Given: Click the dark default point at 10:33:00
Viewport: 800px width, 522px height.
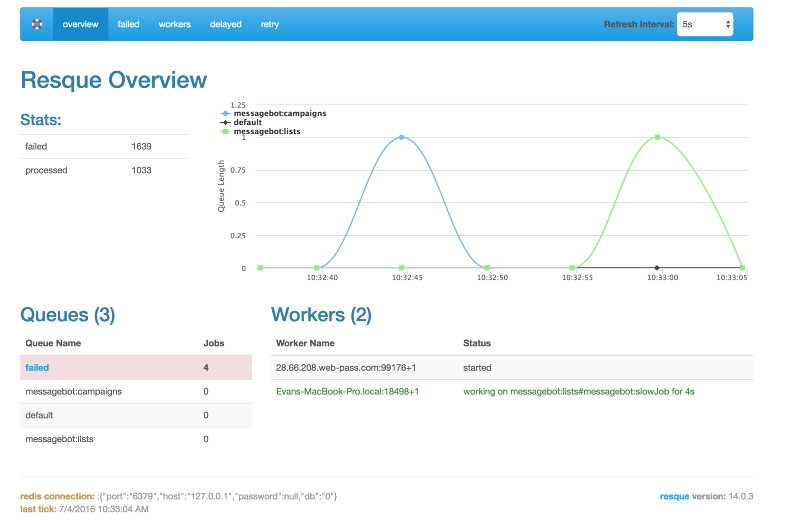Looking at the screenshot, I should (x=657, y=267).
